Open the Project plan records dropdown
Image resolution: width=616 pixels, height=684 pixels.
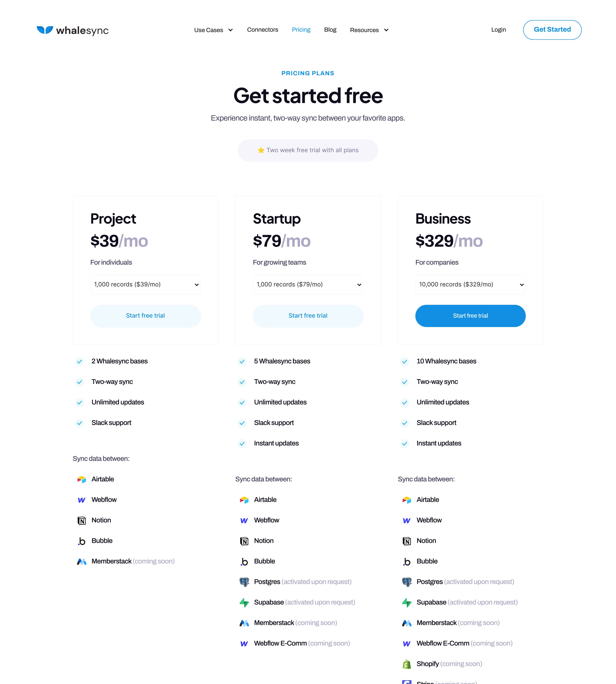click(145, 285)
